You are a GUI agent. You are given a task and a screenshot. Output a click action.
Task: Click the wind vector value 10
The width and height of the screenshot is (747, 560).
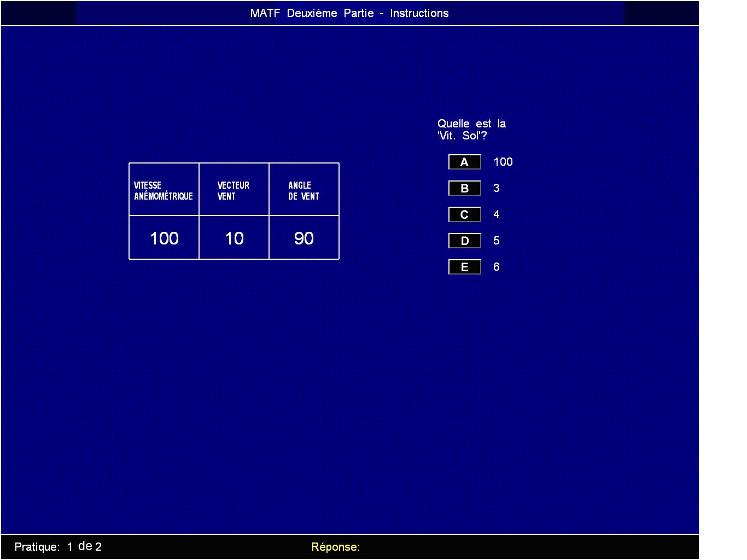234,238
